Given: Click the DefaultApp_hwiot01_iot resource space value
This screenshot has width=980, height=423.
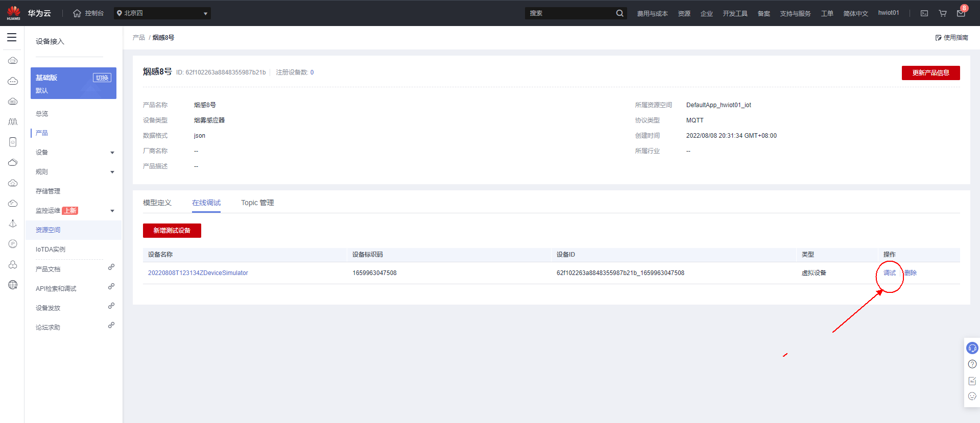Looking at the screenshot, I should click(x=719, y=105).
